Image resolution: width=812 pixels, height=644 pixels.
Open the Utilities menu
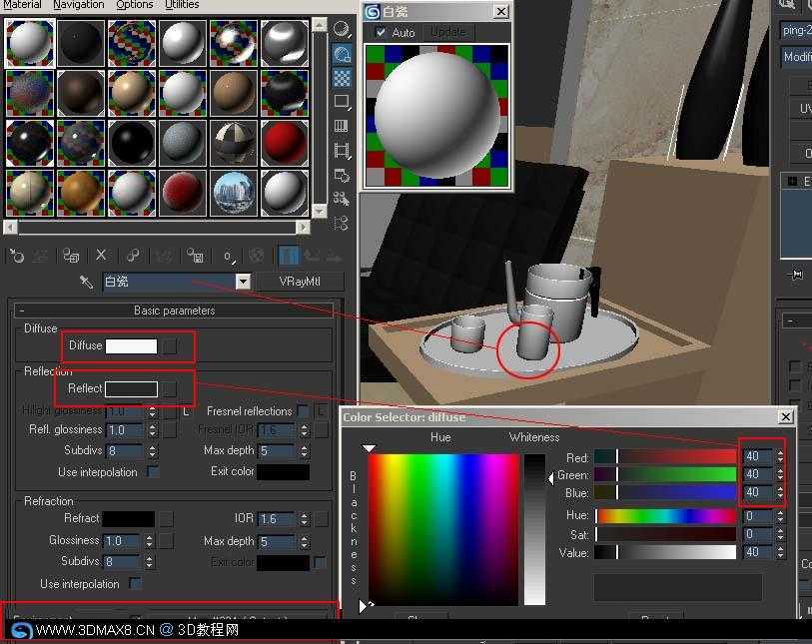tap(182, 5)
